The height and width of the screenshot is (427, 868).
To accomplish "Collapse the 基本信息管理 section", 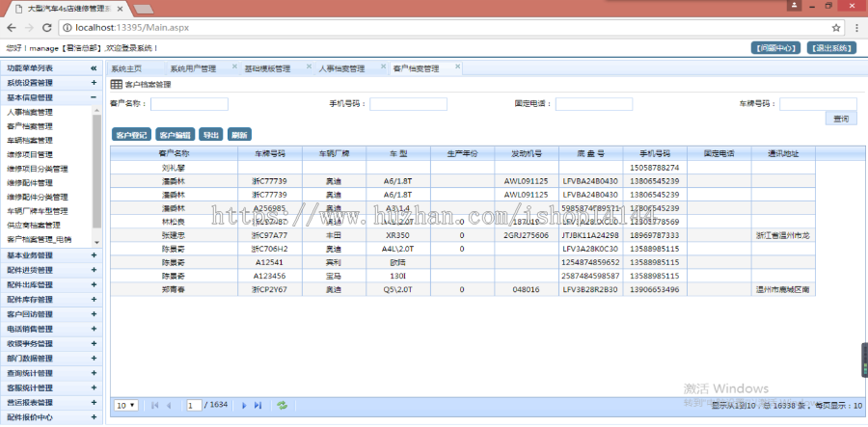I will coord(94,97).
